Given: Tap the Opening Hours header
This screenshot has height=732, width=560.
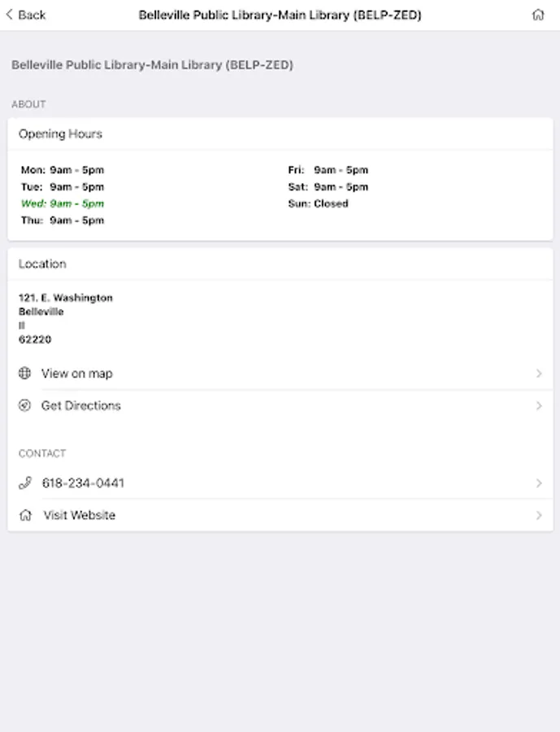Looking at the screenshot, I should pos(60,134).
